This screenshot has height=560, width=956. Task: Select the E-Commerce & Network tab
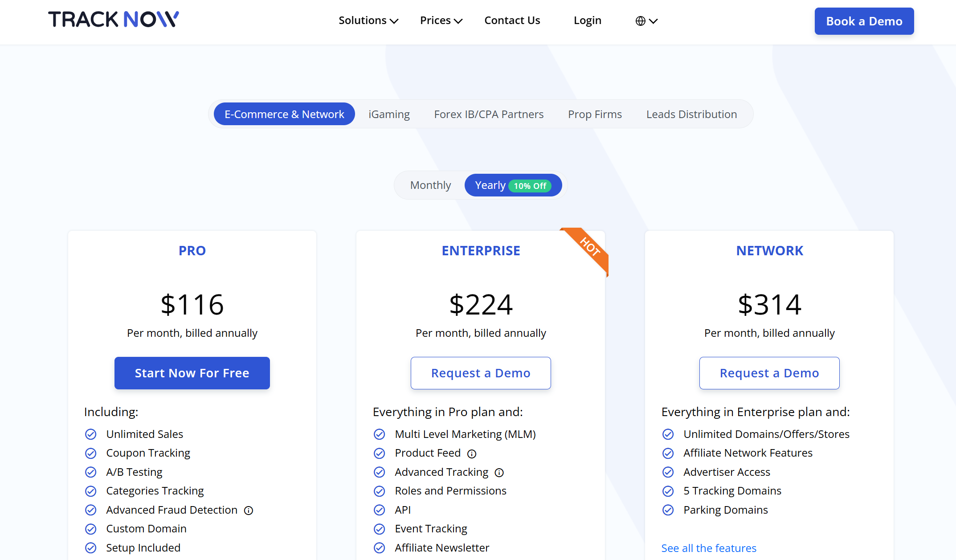click(x=284, y=114)
